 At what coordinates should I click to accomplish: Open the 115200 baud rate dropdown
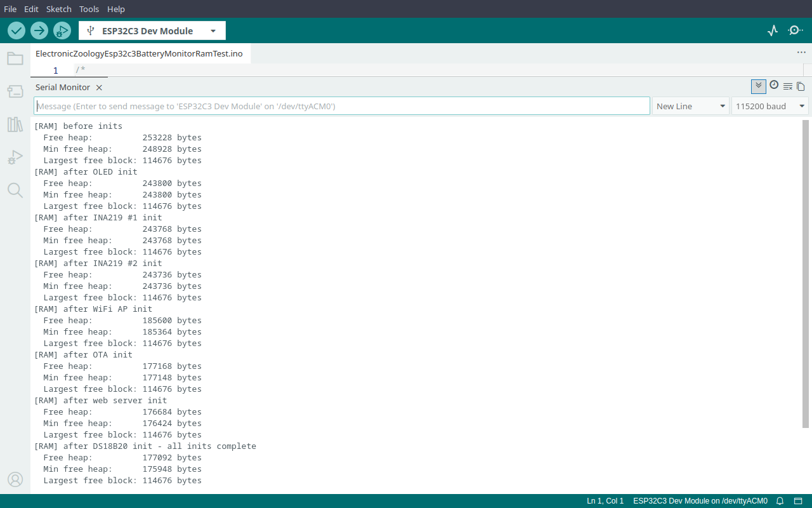[x=770, y=106]
